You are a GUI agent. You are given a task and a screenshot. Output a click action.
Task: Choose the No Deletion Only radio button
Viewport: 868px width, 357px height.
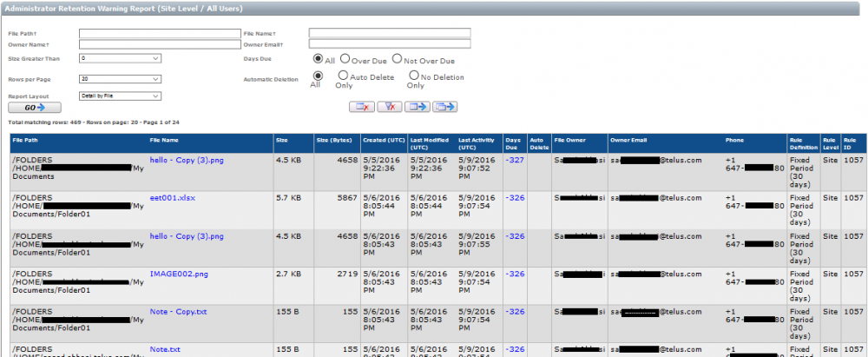[414, 76]
